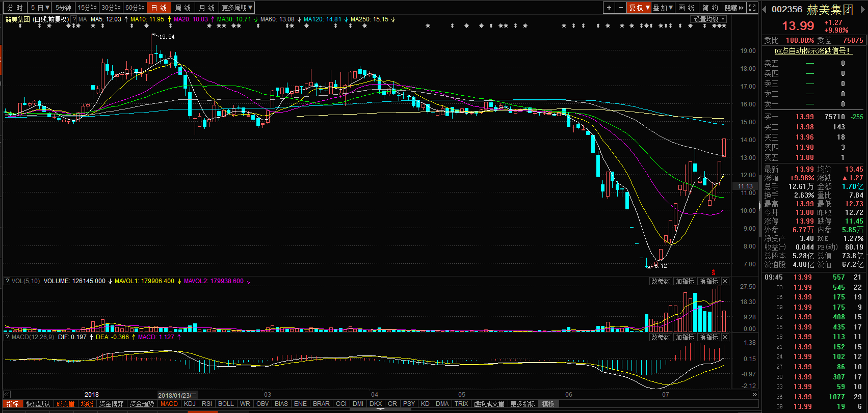Select the 30分钟 period
Image resolution: width=868 pixels, height=413 pixels.
point(111,8)
